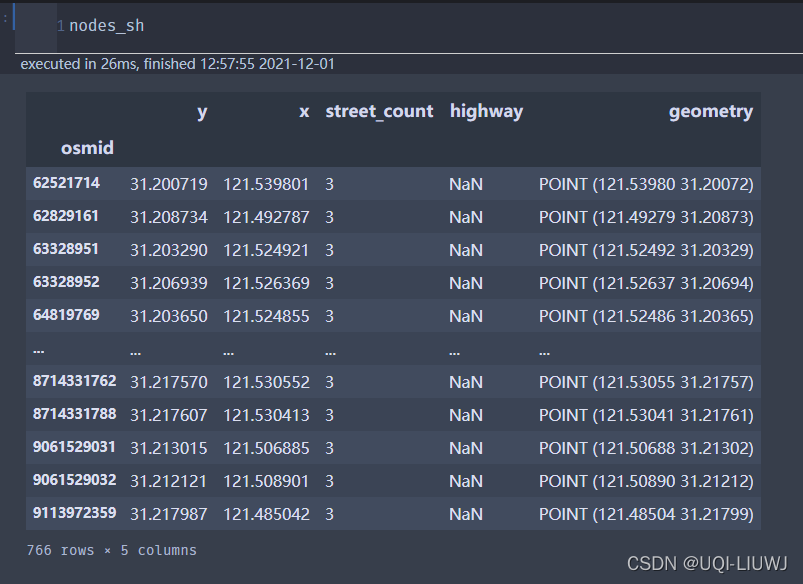Click the 'highway' column header

click(x=487, y=112)
